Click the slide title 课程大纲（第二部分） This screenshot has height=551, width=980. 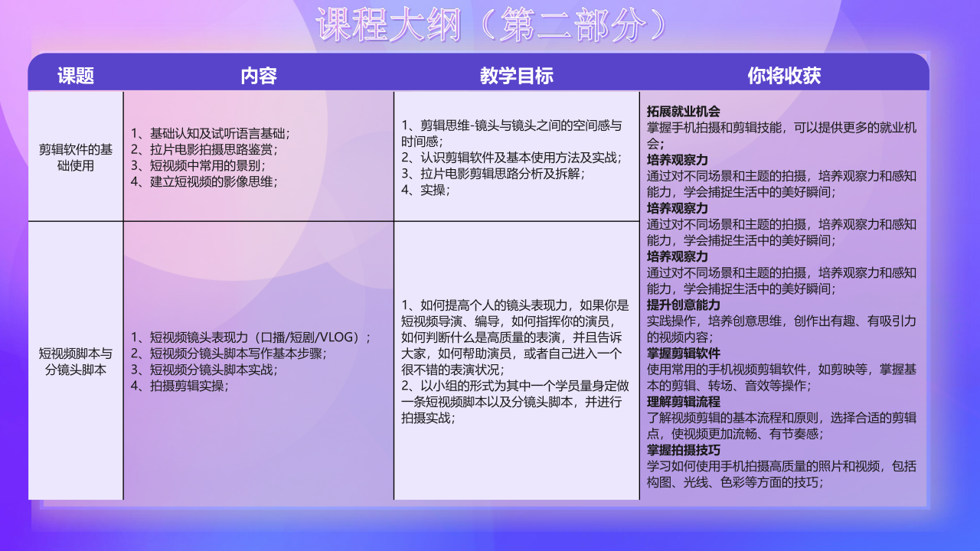click(490, 26)
